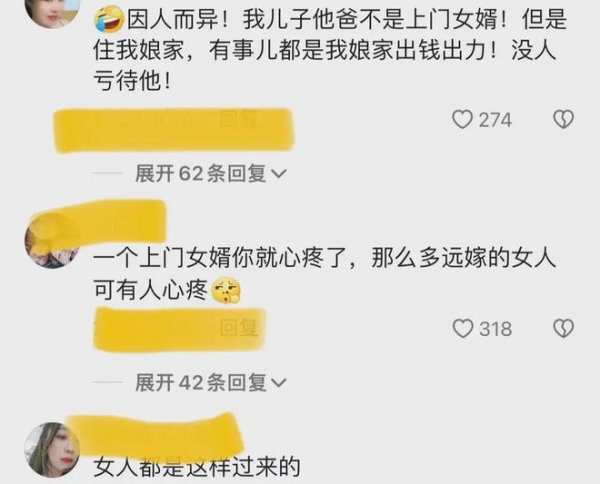This screenshot has height=484, width=600.
Task: Expand the 62 replies (展开62条回复)
Action: point(210,174)
